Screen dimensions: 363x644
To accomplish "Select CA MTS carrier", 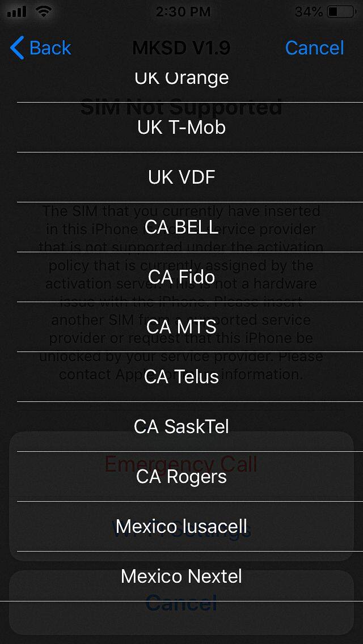I will [x=181, y=327].
